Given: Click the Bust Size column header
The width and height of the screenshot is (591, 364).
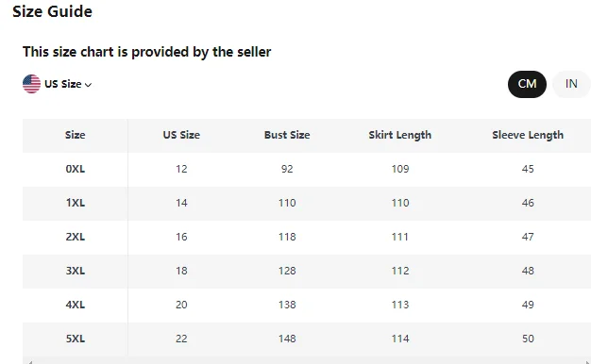Looking at the screenshot, I should pos(287,135).
